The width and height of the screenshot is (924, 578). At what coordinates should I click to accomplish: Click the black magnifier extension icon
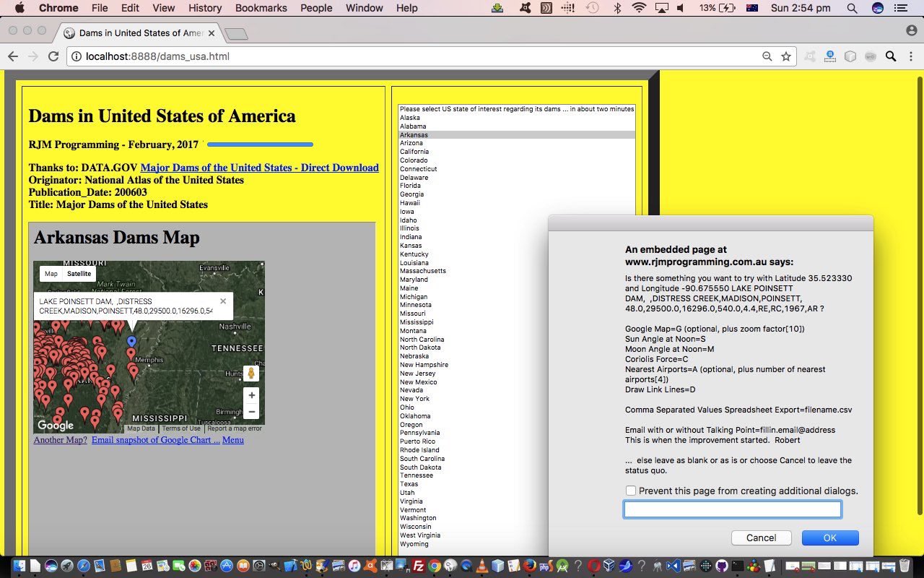tap(891, 56)
